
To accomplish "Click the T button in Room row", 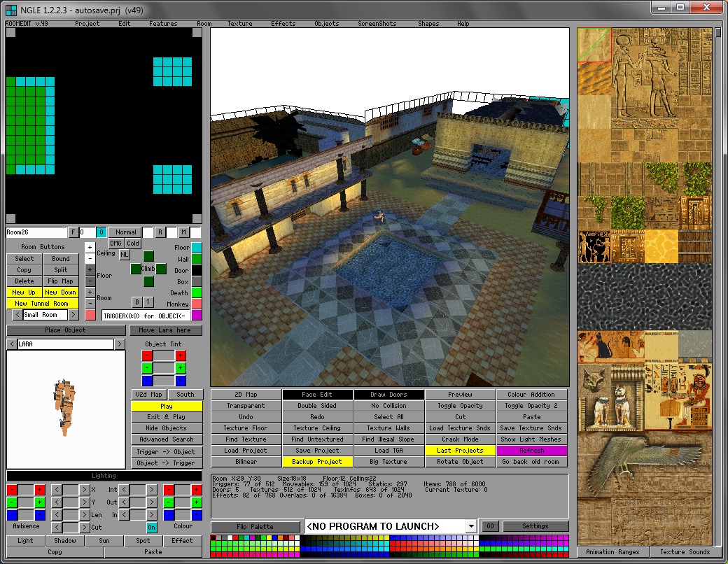I will [x=148, y=302].
